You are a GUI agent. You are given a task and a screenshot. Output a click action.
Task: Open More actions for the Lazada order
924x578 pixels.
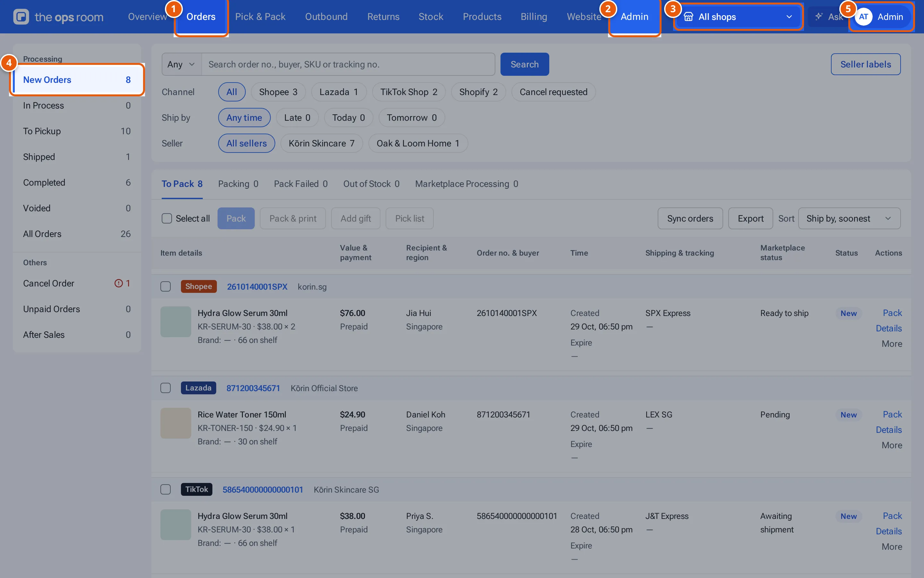pos(892,445)
